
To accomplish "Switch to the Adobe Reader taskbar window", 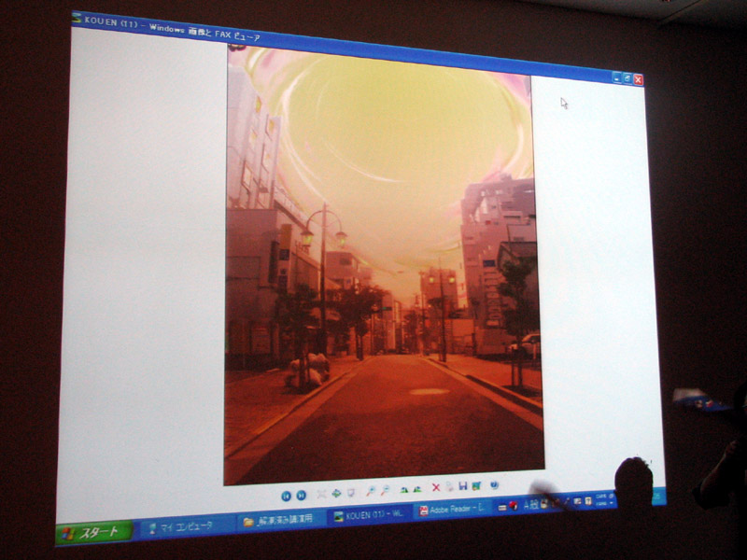I will 454,510.
